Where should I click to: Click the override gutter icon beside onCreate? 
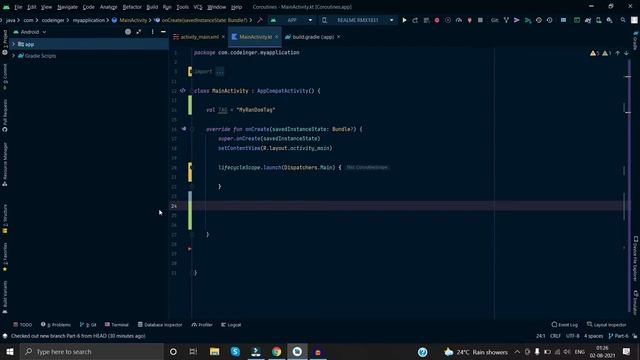pyautogui.click(x=184, y=129)
